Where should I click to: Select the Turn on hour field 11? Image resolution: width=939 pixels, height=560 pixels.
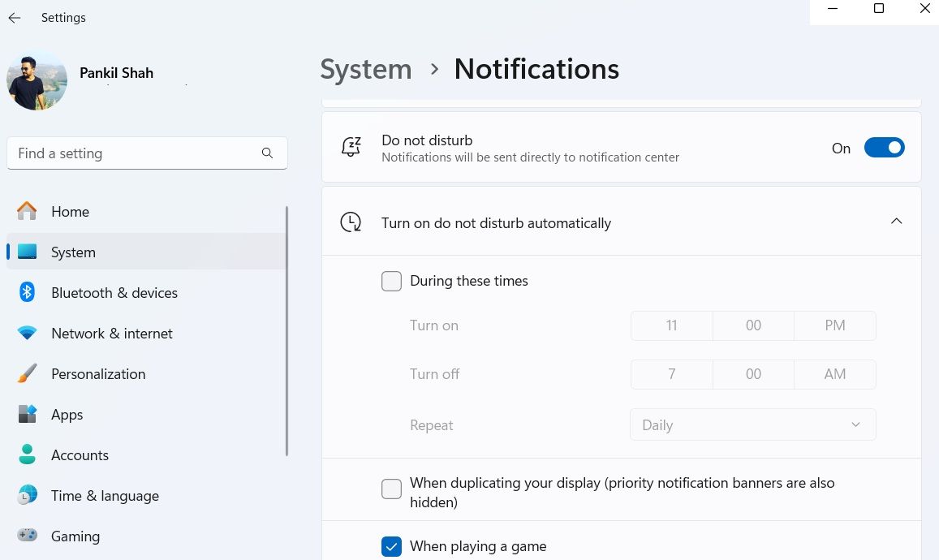coord(671,325)
